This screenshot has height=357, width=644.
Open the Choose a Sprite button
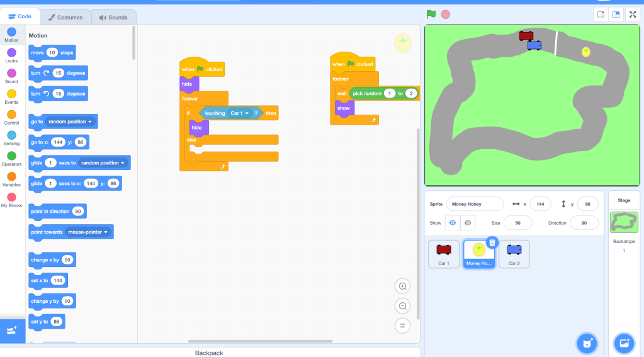coord(586,343)
